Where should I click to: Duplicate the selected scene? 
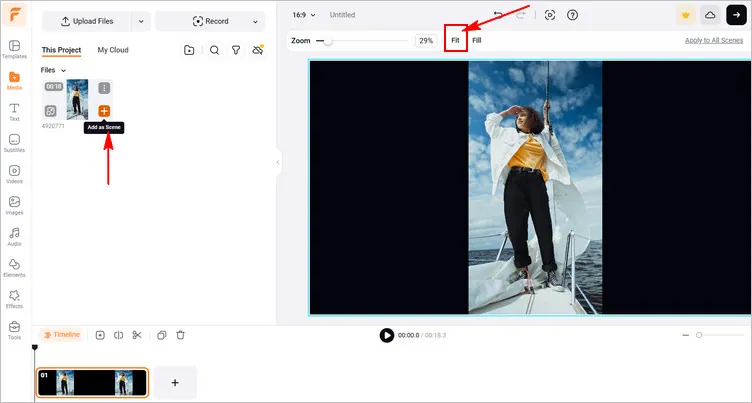point(162,335)
